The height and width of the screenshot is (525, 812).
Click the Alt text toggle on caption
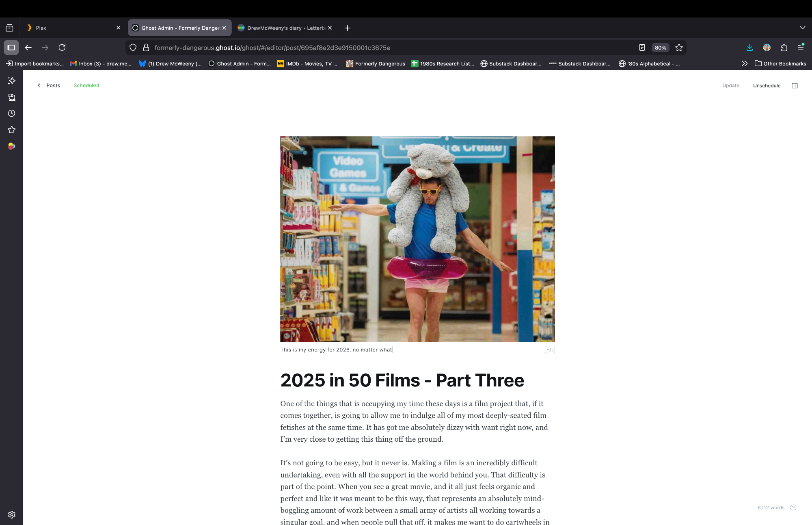pyautogui.click(x=550, y=349)
